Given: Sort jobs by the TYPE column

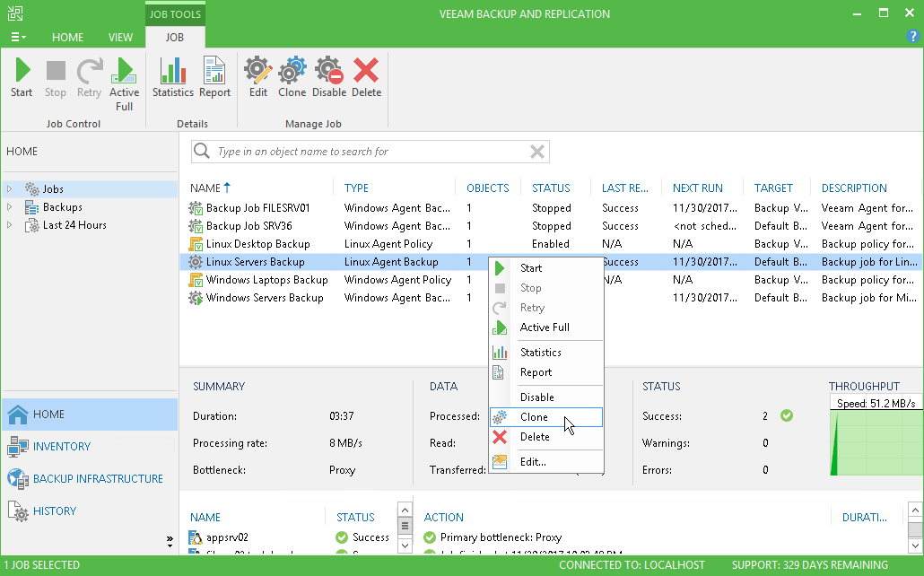Looking at the screenshot, I should tap(356, 188).
